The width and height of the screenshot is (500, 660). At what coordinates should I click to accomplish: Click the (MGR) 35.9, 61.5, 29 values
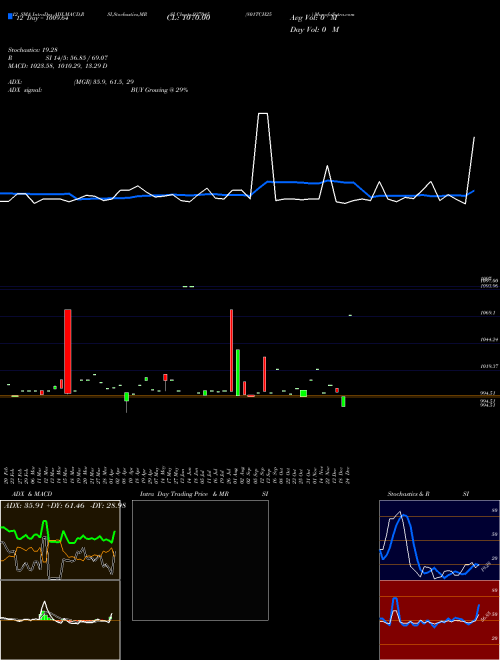(104, 82)
